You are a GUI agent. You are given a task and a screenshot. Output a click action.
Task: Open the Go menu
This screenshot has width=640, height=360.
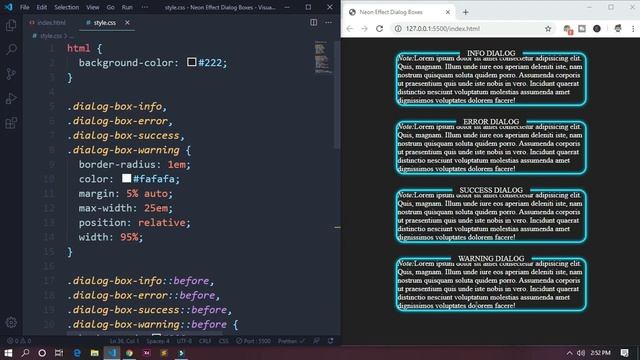click(x=111, y=7)
